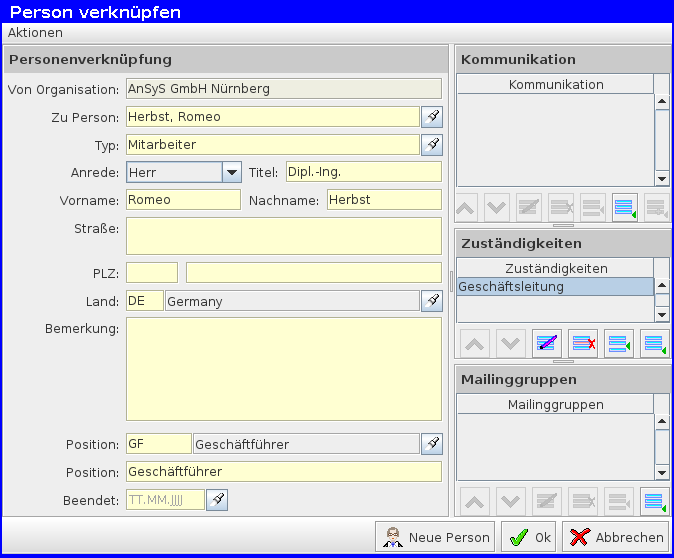Viewport: 674px width, 558px height.
Task: Open position lookup next to Geschäftsführer code field
Action: pyautogui.click(x=431, y=443)
